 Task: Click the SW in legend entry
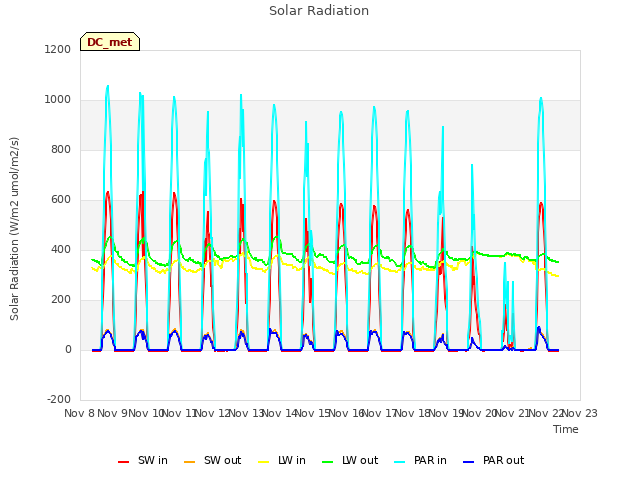(x=143, y=460)
